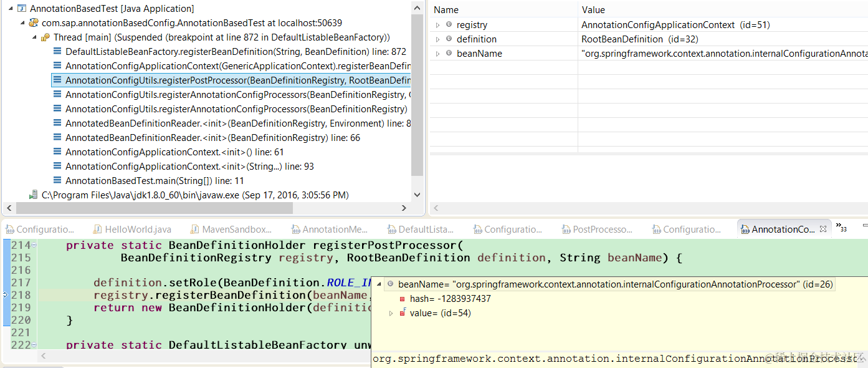The image size is (868, 368).
Task: Click line number 217 in the editor gutter
Action: point(21,283)
